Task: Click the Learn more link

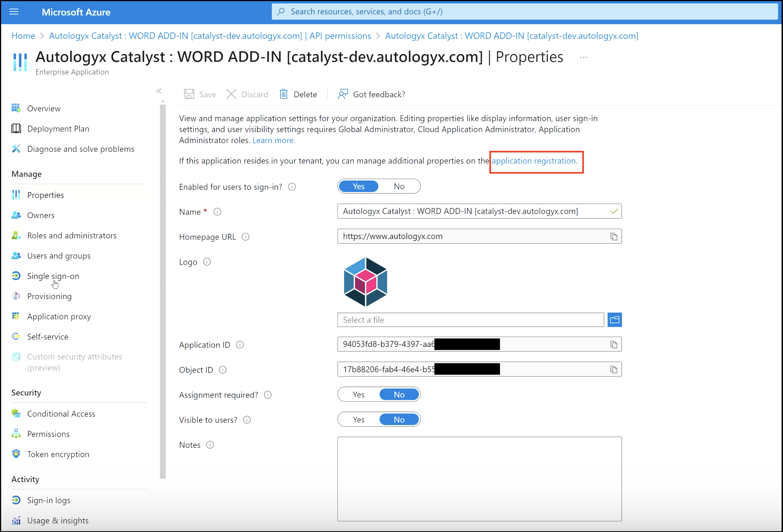Action: pos(274,140)
